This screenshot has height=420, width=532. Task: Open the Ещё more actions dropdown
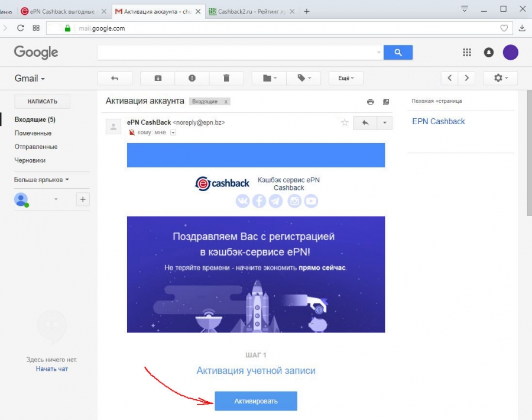(346, 78)
